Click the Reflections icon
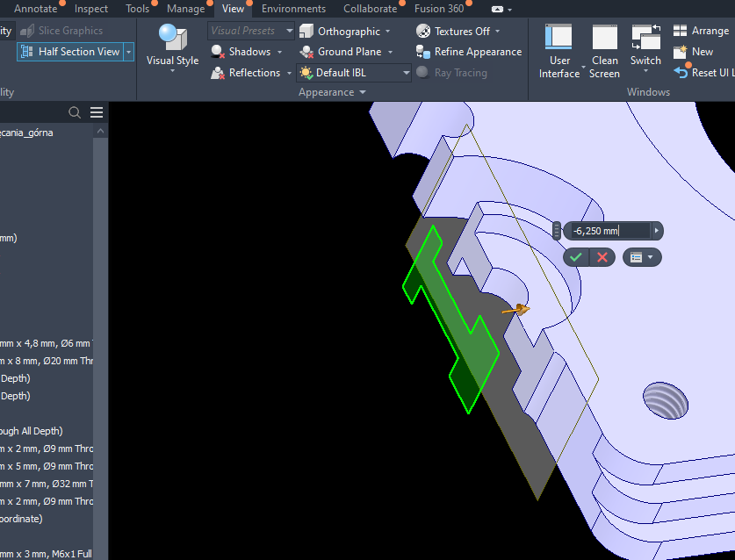Viewport: 735px width, 560px height. 217,72
